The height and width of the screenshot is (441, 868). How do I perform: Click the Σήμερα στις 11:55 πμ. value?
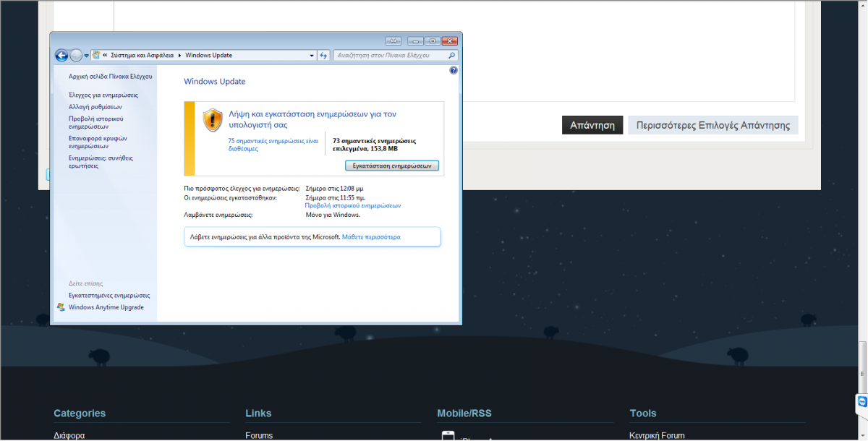(x=336, y=197)
